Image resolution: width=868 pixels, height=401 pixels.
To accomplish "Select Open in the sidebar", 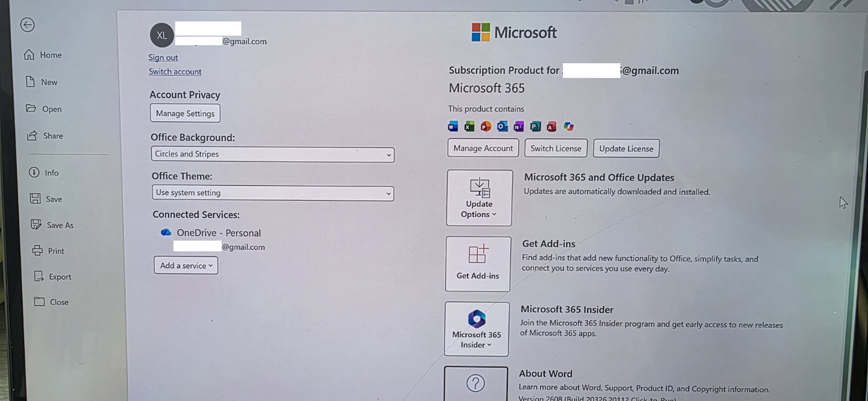I will pos(44,108).
